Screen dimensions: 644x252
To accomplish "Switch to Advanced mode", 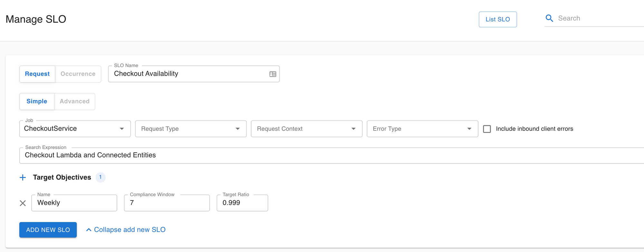I will tap(74, 101).
